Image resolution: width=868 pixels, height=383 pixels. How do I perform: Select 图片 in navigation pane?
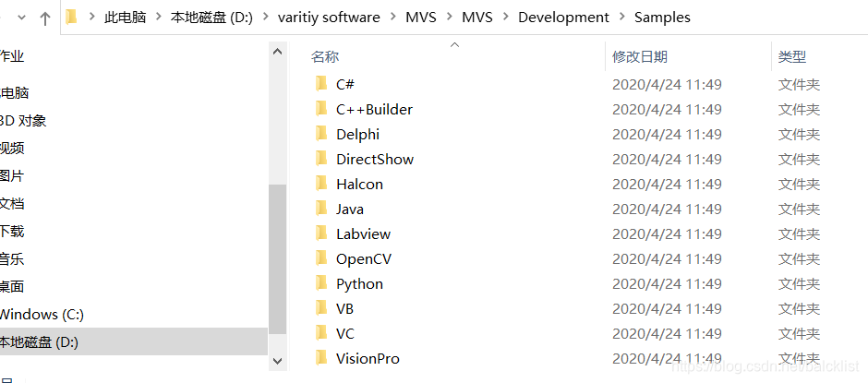coord(12,176)
